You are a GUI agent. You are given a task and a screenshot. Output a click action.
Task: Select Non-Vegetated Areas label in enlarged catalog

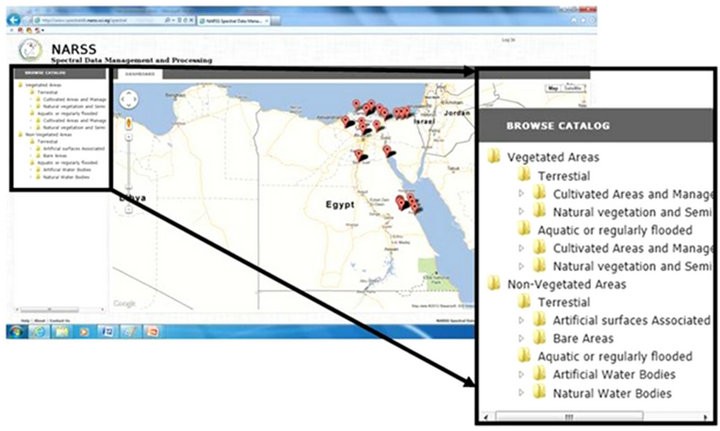click(x=567, y=284)
